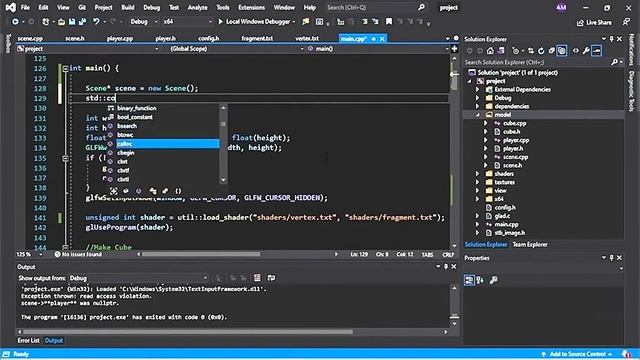This screenshot has height=360, width=640.
Task: Click the editor horizontal scrollbar thumb
Action: [201, 254]
